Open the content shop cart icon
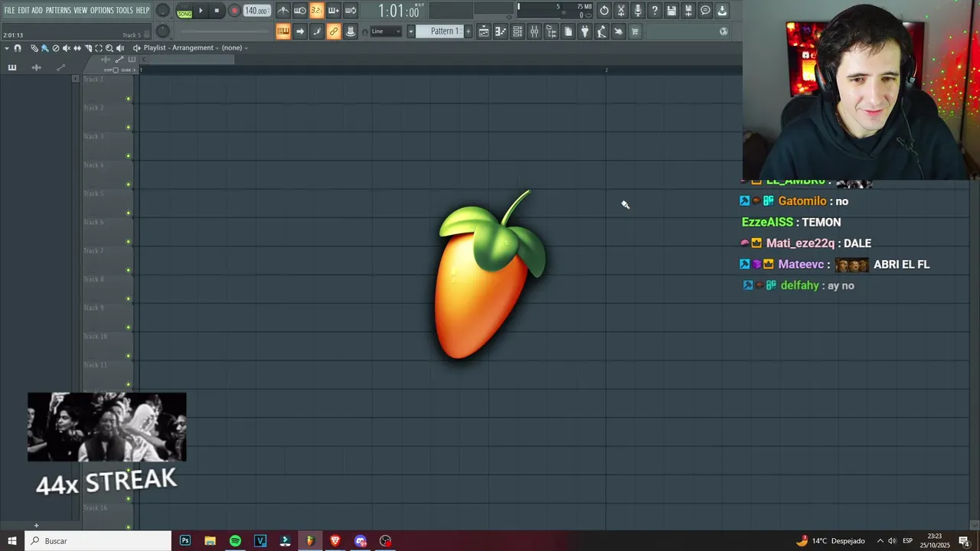Screen dimensions: 980x551 [635, 31]
